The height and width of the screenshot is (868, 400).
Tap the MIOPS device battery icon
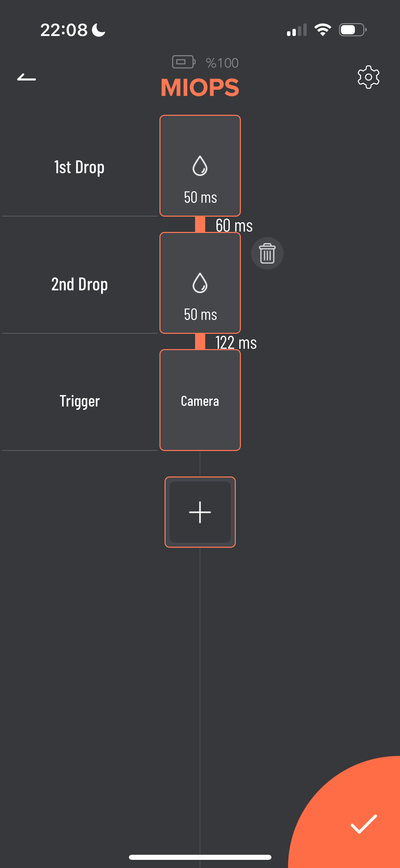(x=184, y=62)
